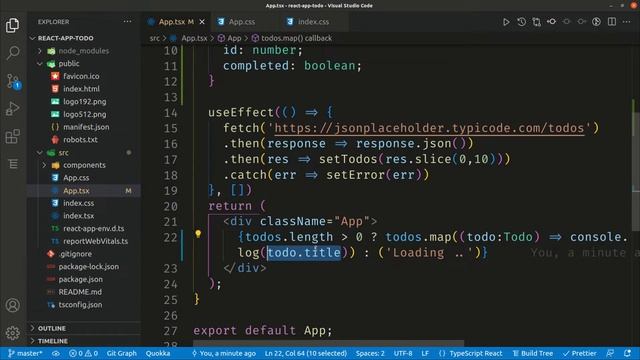Open file timeline history icon in toolbar
This screenshot has height=360, width=640.
click(x=521, y=22)
